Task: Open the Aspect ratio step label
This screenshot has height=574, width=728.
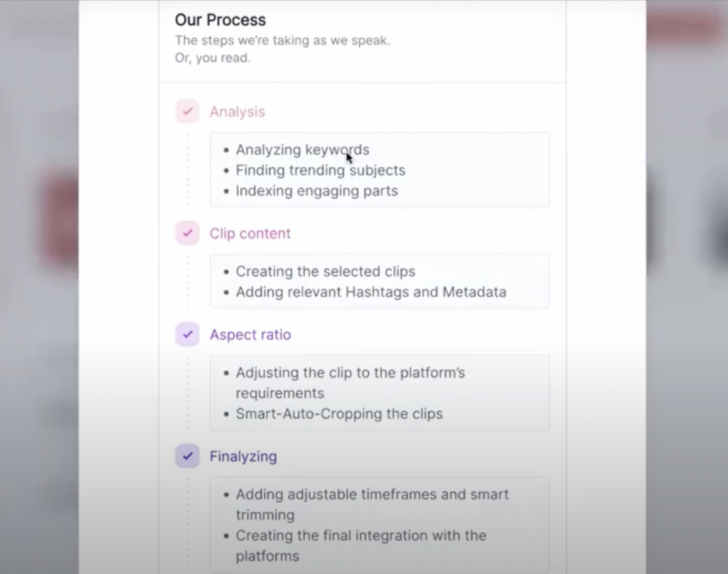Action: (250, 335)
